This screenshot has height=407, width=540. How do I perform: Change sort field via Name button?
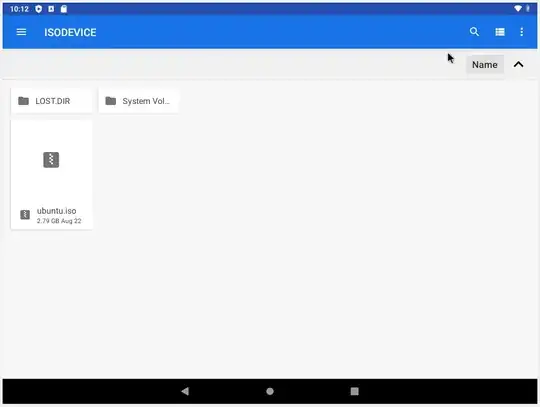(x=485, y=65)
